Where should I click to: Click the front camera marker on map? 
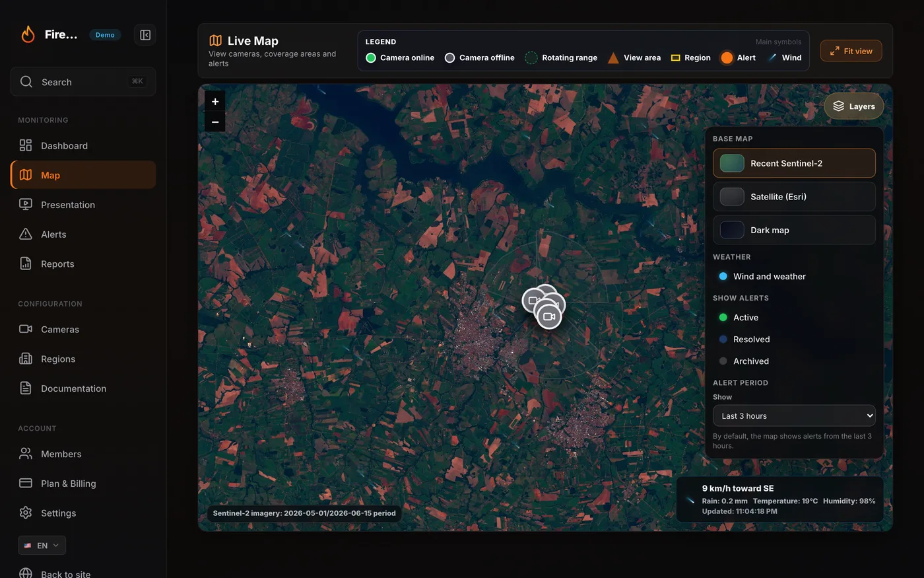coord(548,316)
